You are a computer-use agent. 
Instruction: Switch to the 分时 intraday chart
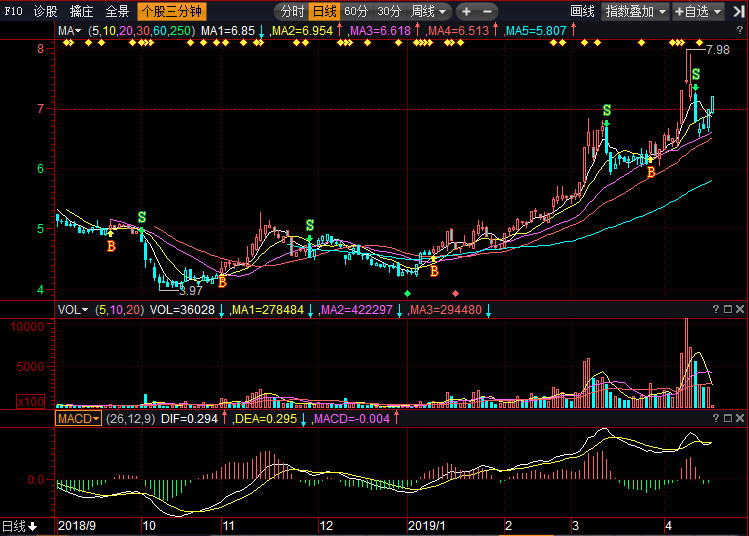click(x=292, y=11)
